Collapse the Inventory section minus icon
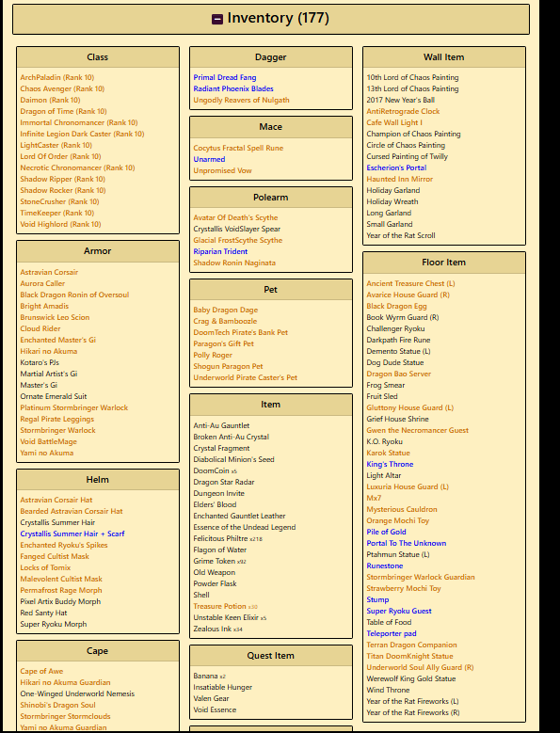 pos(217,19)
